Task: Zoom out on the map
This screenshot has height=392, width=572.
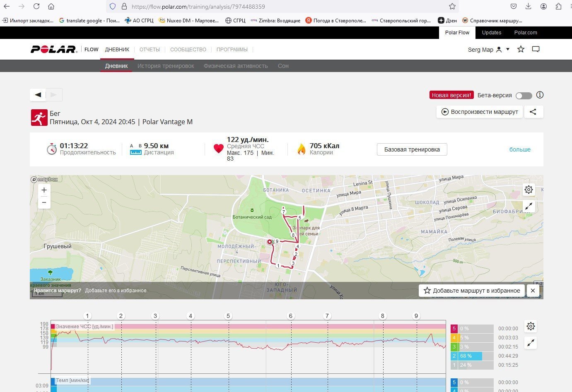Action: 44,202
